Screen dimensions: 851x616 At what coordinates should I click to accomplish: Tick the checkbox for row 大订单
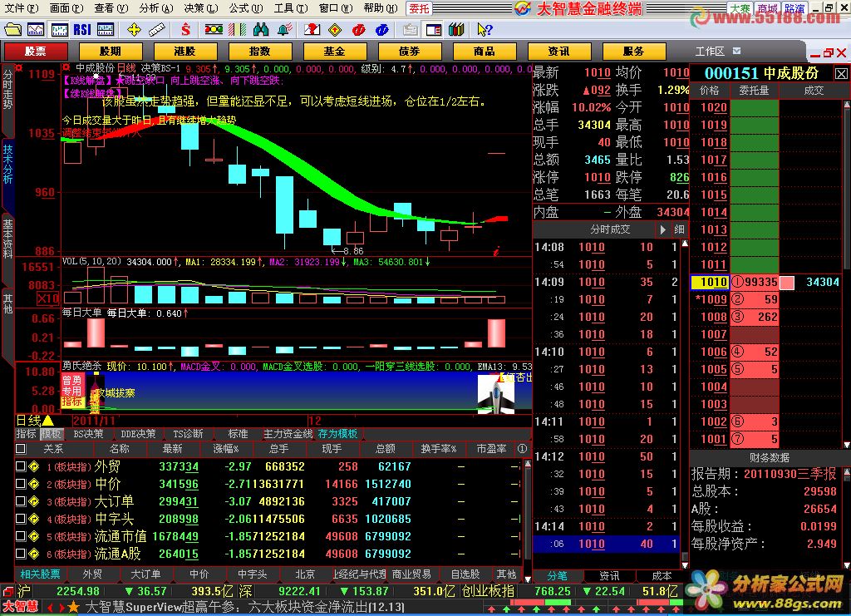click(20, 501)
